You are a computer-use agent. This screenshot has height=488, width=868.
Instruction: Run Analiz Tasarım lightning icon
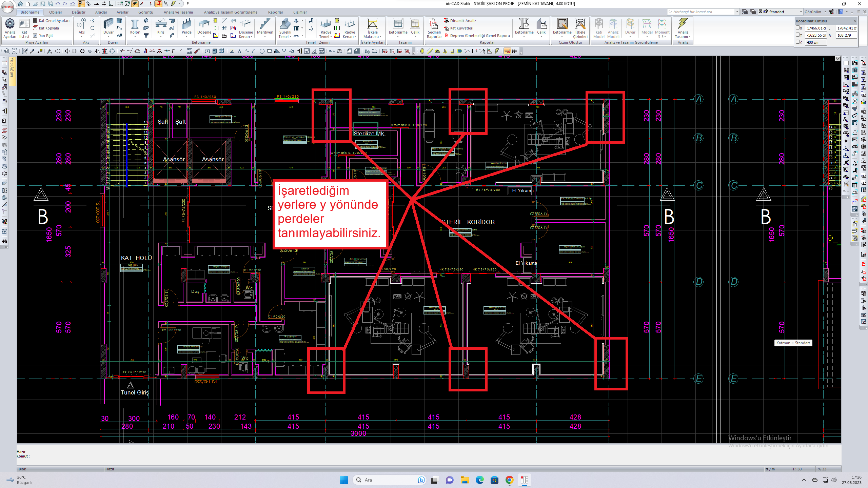pos(683,28)
